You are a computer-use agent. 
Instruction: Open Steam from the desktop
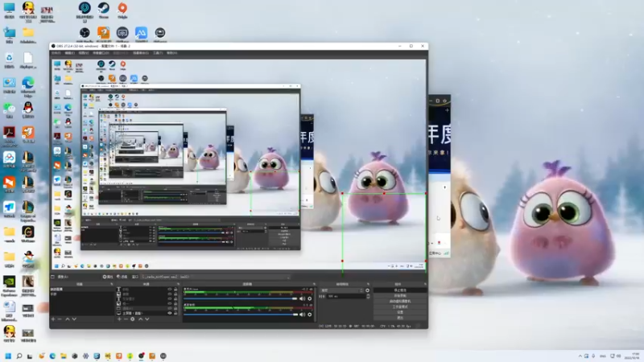(x=104, y=10)
